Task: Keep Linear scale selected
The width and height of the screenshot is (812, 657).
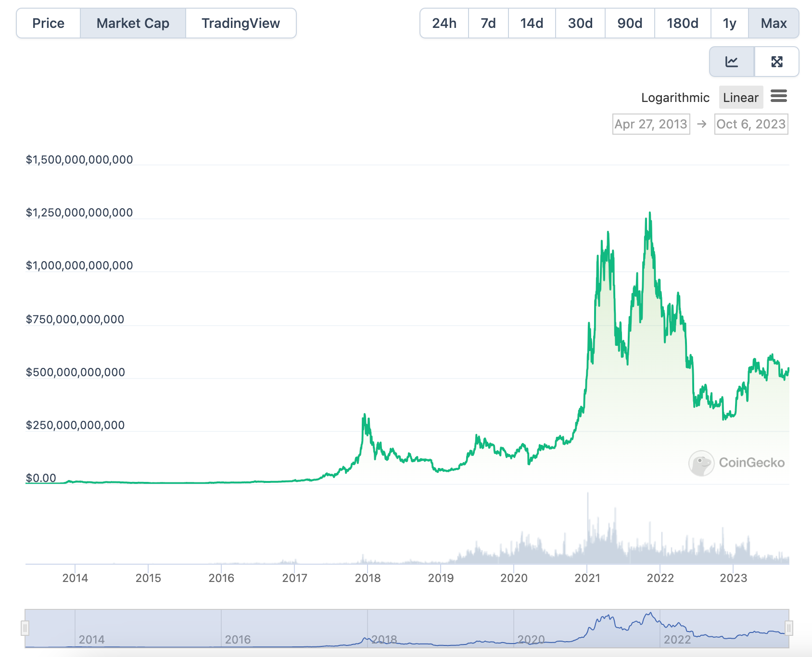Action: (x=740, y=97)
